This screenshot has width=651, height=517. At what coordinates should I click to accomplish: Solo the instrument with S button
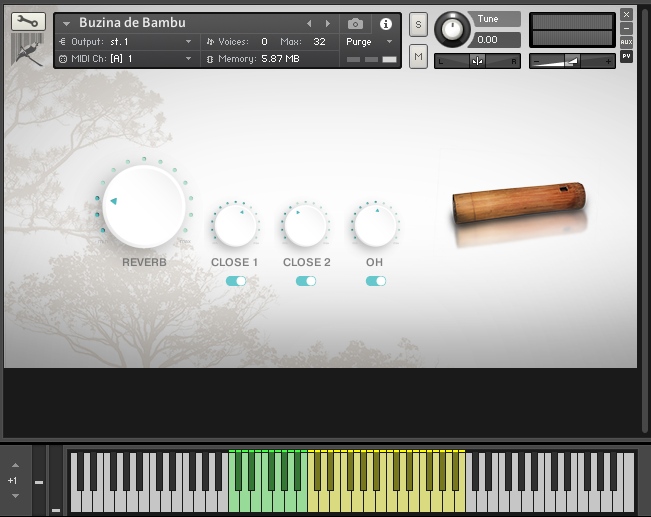coord(418,24)
